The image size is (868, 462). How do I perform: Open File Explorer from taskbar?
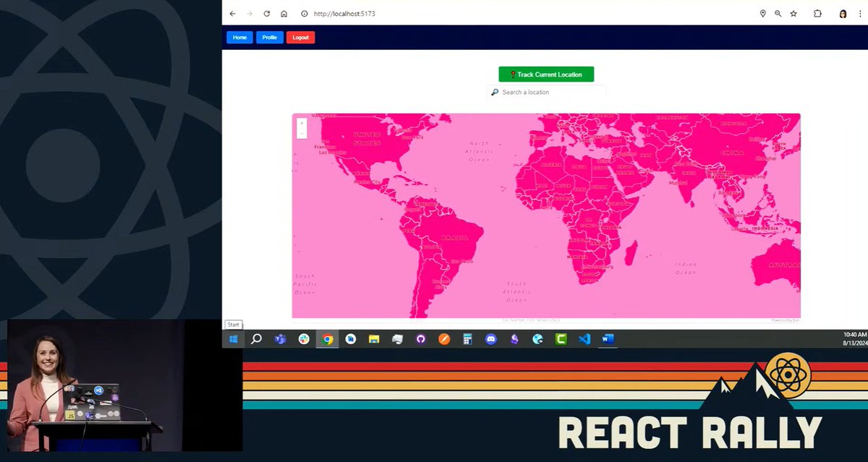374,339
